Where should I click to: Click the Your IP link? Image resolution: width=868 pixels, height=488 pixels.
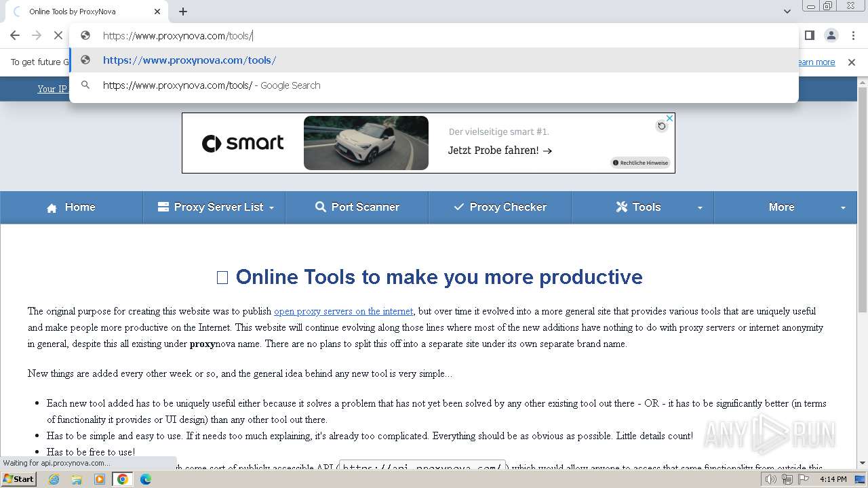tap(52, 89)
